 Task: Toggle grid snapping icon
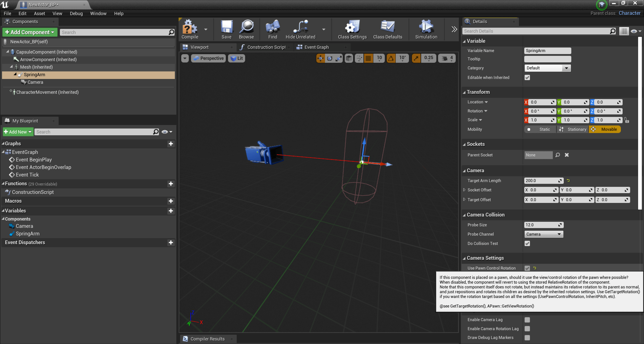pos(368,58)
